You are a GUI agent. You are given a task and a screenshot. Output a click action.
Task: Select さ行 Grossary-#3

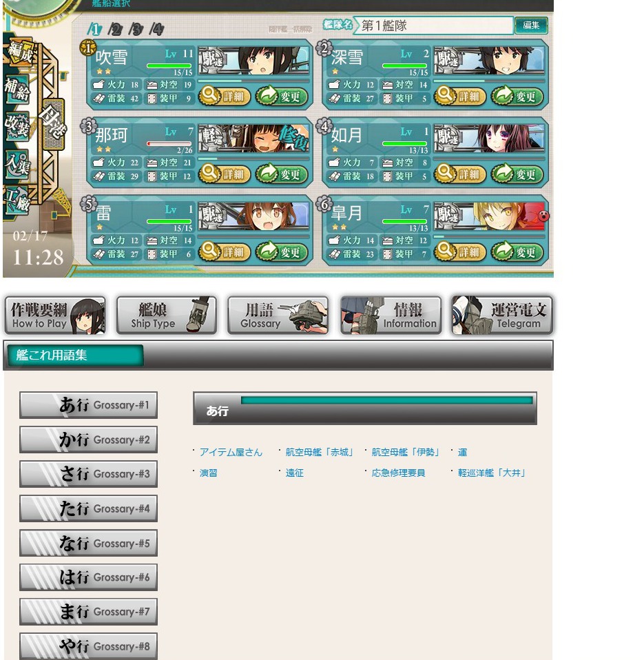click(x=88, y=474)
